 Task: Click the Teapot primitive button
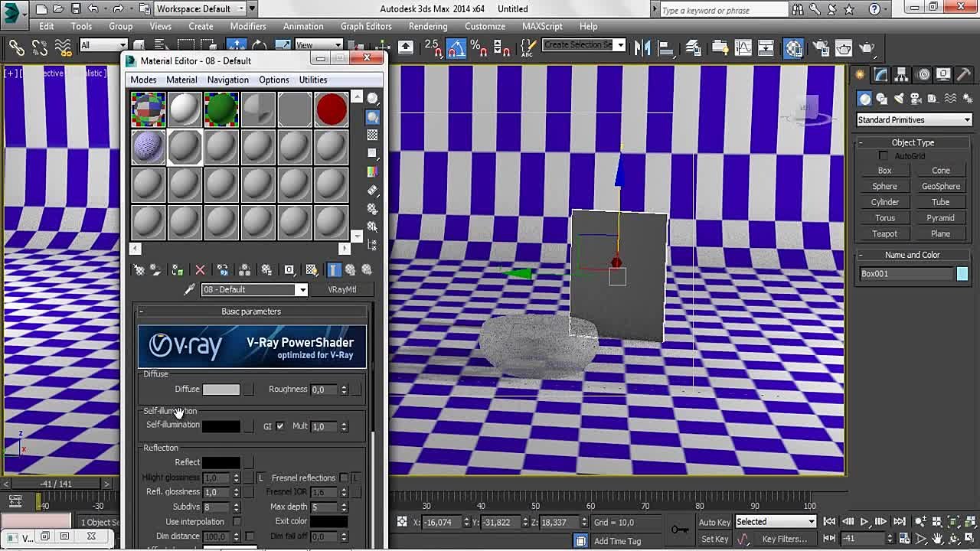pos(884,234)
